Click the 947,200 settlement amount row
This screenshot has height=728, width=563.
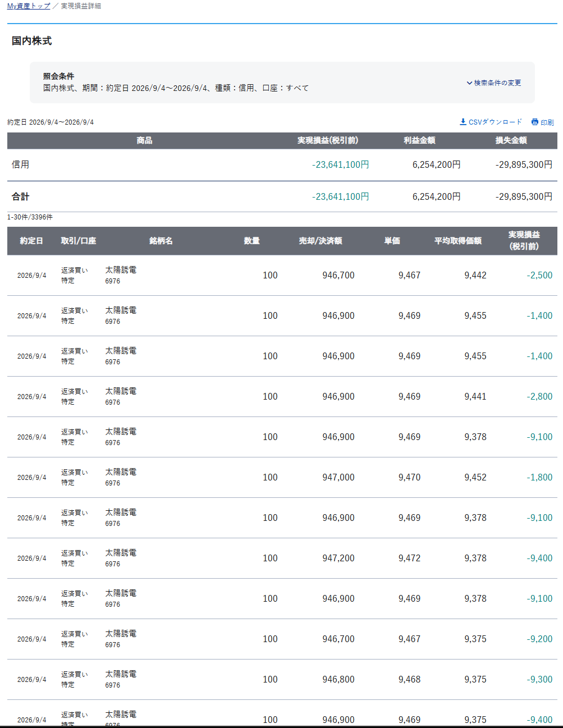(282, 558)
